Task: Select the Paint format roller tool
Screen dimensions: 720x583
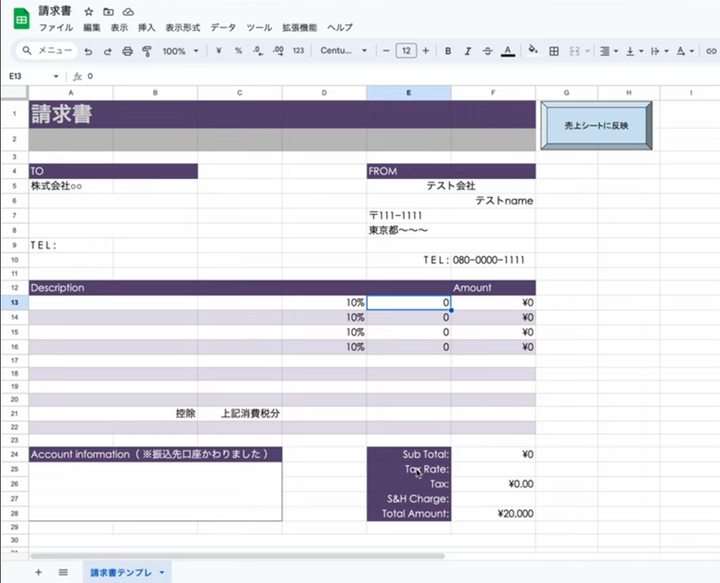Action: [x=146, y=51]
